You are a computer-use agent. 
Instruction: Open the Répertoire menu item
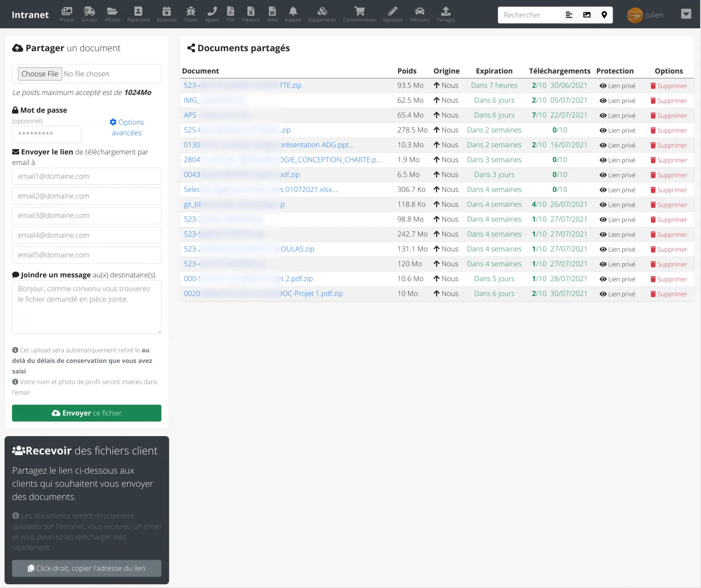(x=138, y=14)
